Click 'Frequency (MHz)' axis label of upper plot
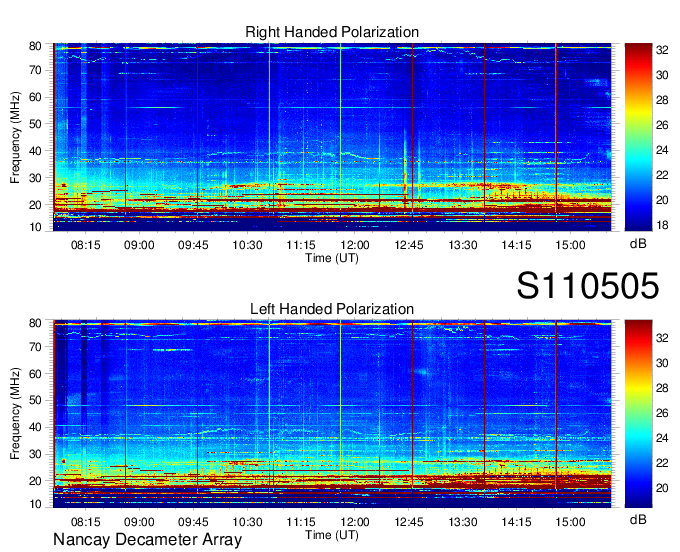Viewport: 680px width, 552px height. [x=15, y=137]
